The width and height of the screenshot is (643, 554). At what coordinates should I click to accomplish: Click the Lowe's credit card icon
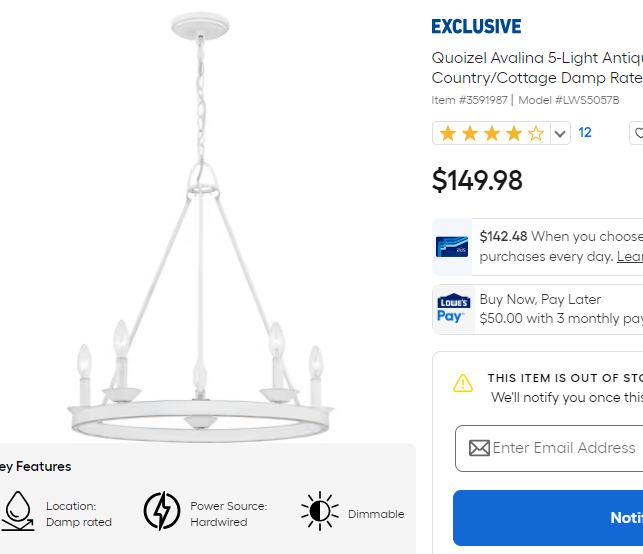pyautogui.click(x=452, y=246)
